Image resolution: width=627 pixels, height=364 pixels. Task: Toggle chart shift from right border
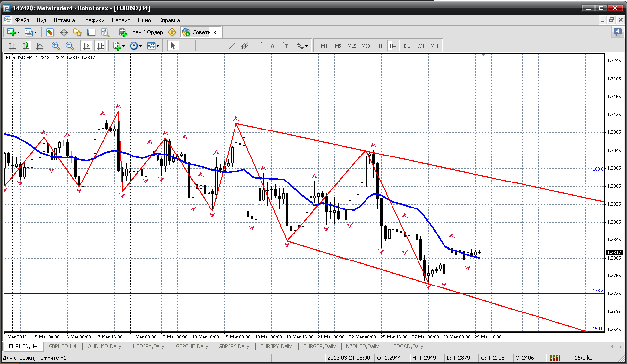click(x=101, y=46)
